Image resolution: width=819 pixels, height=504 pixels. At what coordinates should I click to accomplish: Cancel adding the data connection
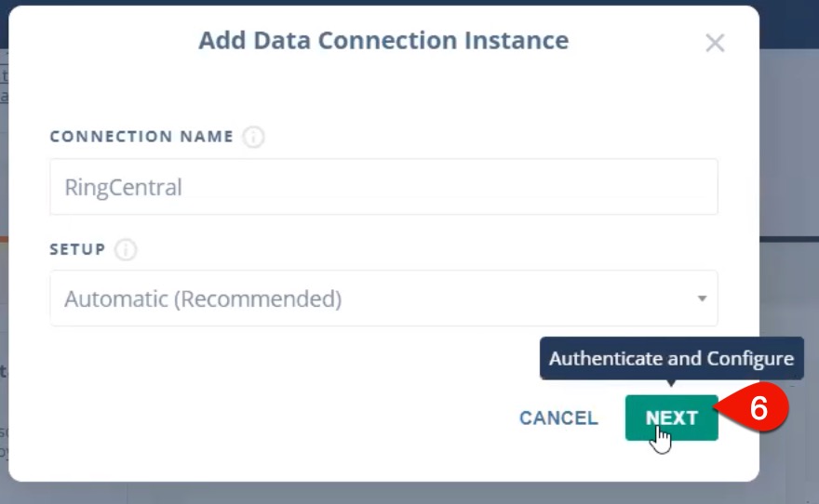point(558,418)
